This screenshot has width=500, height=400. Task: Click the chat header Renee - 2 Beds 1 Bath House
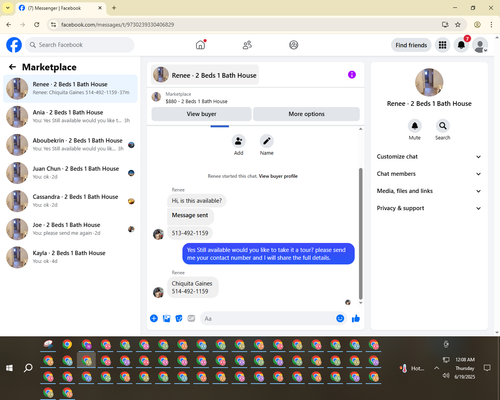(205, 75)
